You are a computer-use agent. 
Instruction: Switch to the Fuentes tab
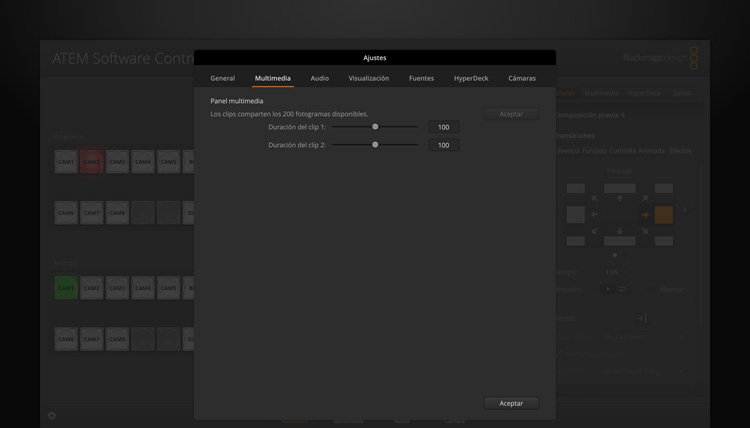[421, 78]
